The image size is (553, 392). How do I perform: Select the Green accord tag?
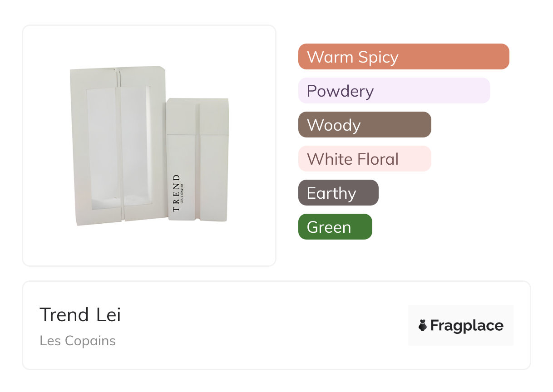[335, 227]
